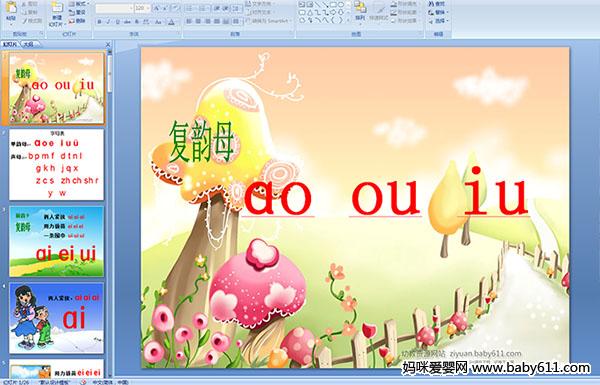Viewport: 600px width, 385px height.
Task: Open the font name combo box
Action: 114,8
